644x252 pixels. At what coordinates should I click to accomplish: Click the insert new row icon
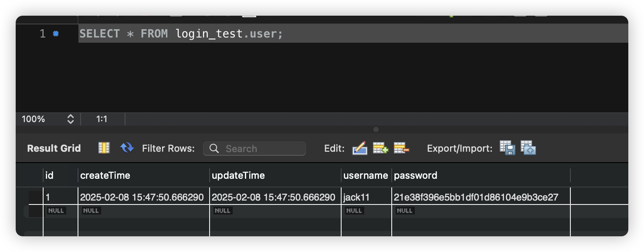point(380,148)
